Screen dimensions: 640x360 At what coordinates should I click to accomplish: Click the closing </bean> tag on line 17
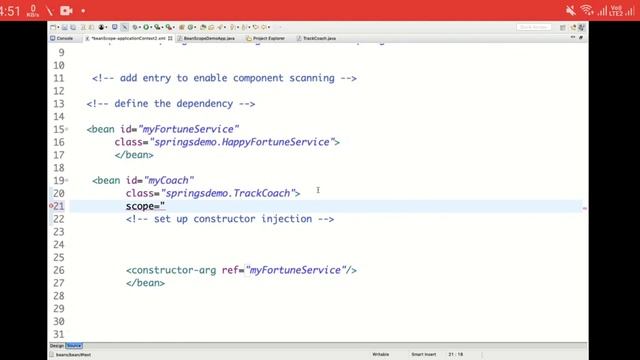coord(134,155)
